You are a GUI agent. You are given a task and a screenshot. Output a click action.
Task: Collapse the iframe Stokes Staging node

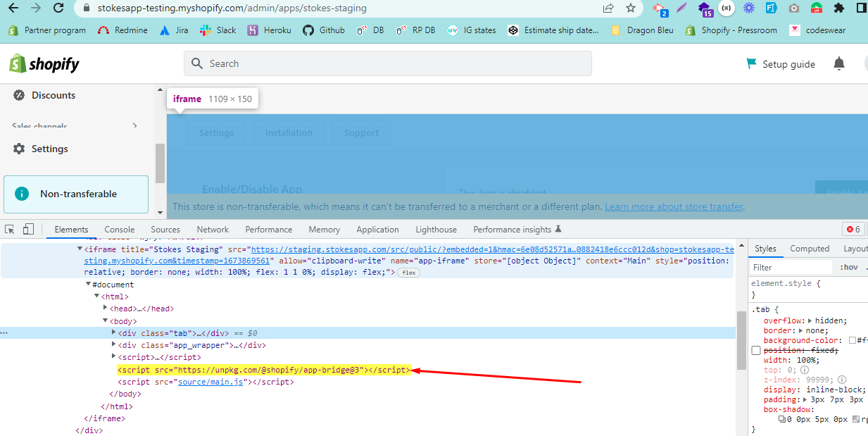click(80, 249)
